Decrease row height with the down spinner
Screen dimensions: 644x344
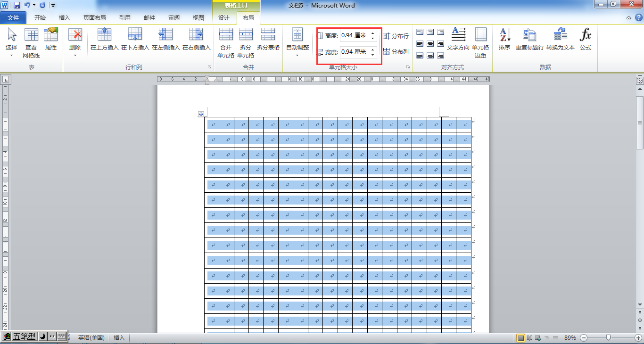(x=373, y=38)
